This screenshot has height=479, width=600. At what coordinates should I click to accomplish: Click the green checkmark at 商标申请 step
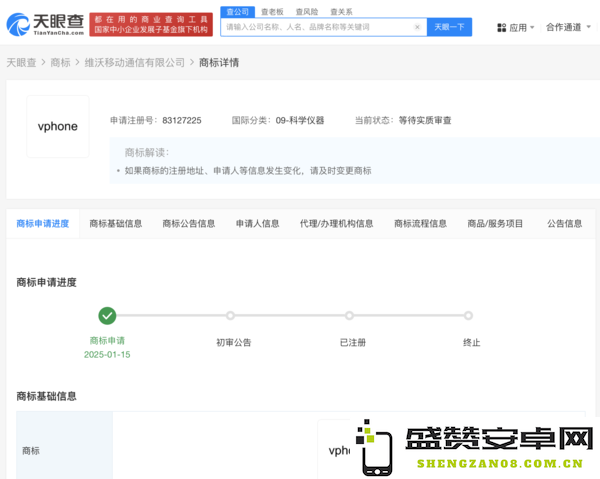click(x=107, y=316)
